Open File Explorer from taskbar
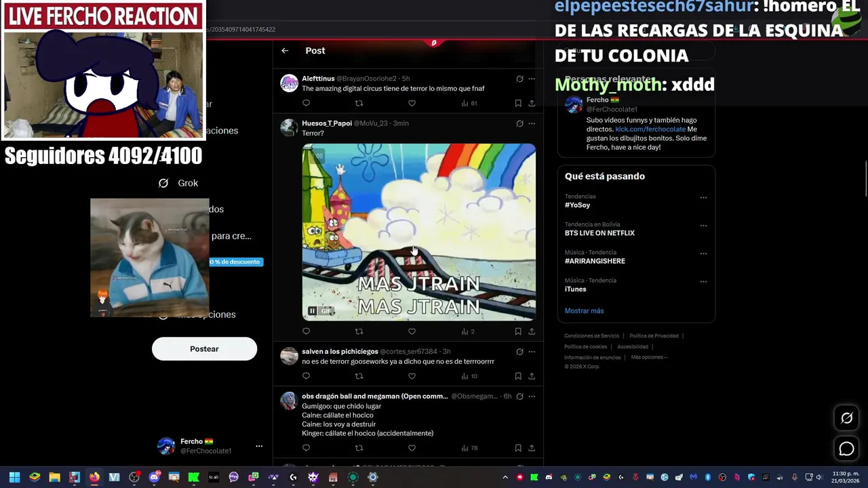868x488 pixels. [54, 477]
